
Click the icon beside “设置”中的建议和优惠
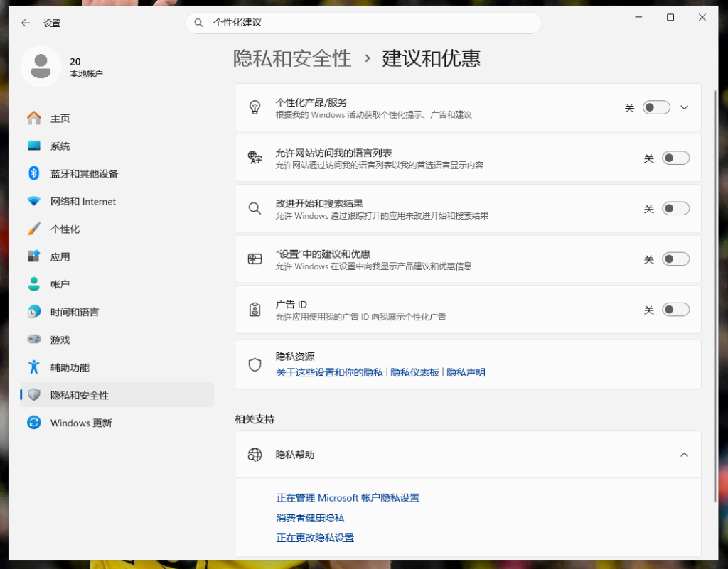tap(255, 259)
